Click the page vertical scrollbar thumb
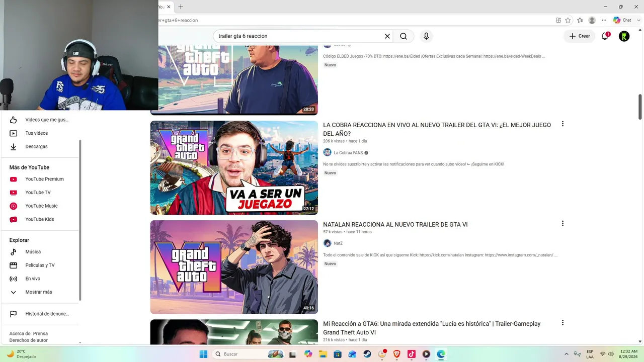 pyautogui.click(x=640, y=107)
